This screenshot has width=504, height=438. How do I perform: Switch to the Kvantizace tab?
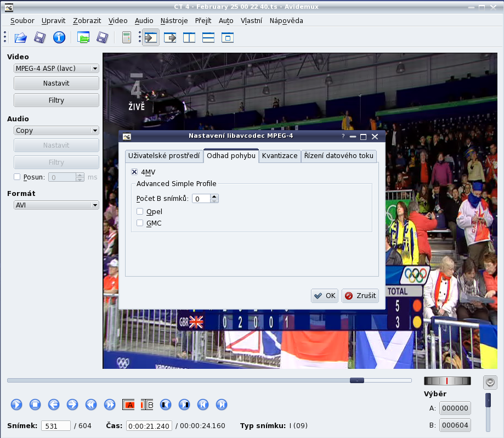tap(280, 156)
